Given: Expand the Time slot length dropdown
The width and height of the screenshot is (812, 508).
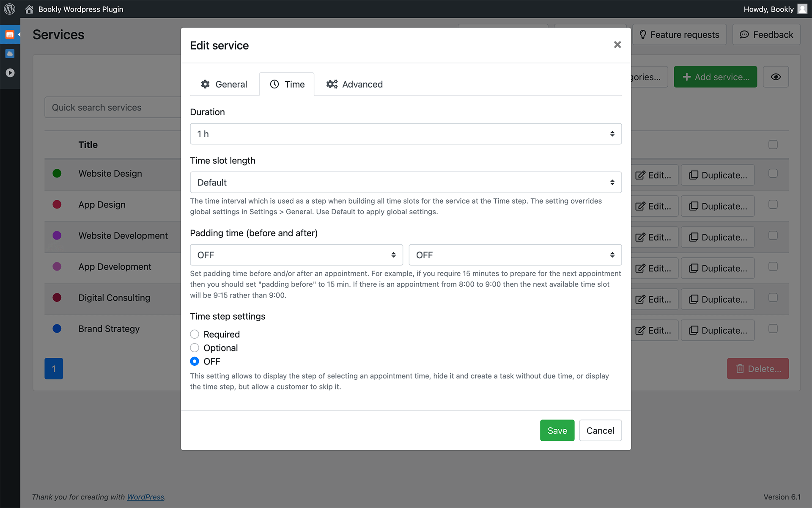Looking at the screenshot, I should [405, 182].
